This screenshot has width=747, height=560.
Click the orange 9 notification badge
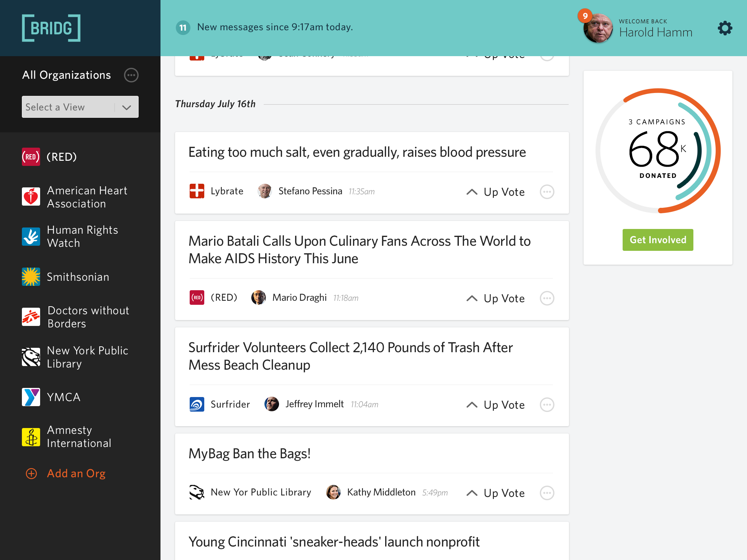(585, 16)
